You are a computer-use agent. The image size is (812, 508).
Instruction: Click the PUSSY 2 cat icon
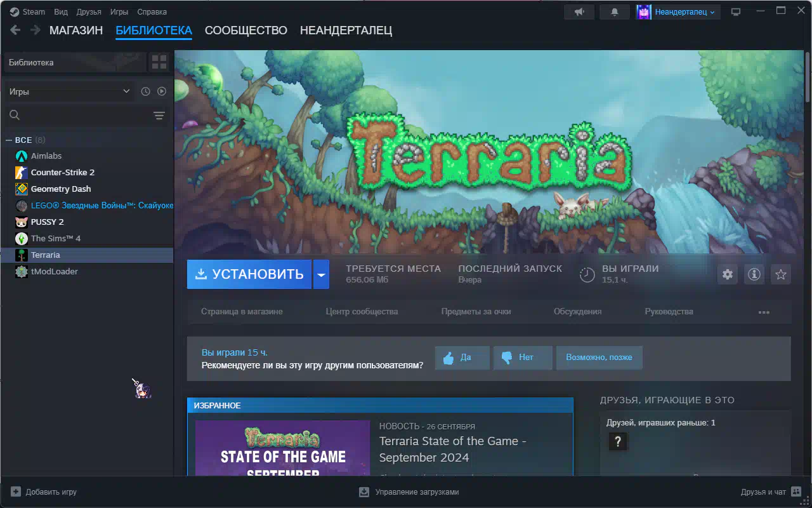pyautogui.click(x=22, y=222)
